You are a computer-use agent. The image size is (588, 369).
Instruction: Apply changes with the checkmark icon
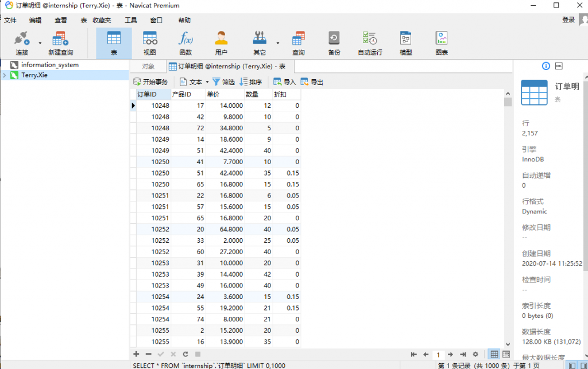click(161, 354)
